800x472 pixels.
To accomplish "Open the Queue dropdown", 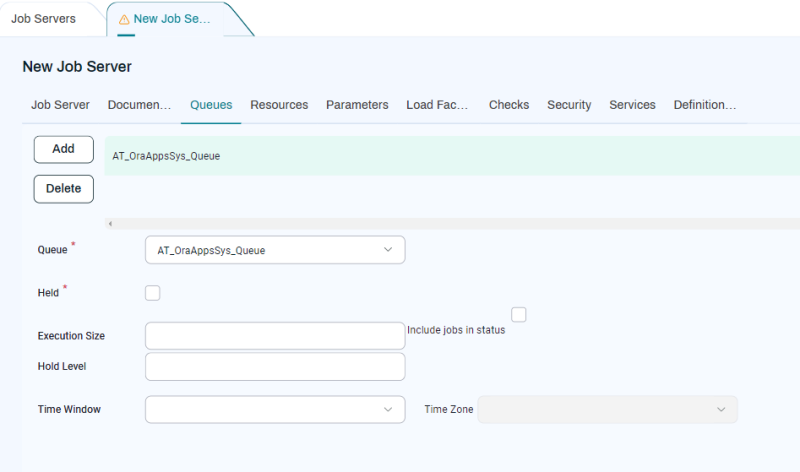I will (275, 250).
